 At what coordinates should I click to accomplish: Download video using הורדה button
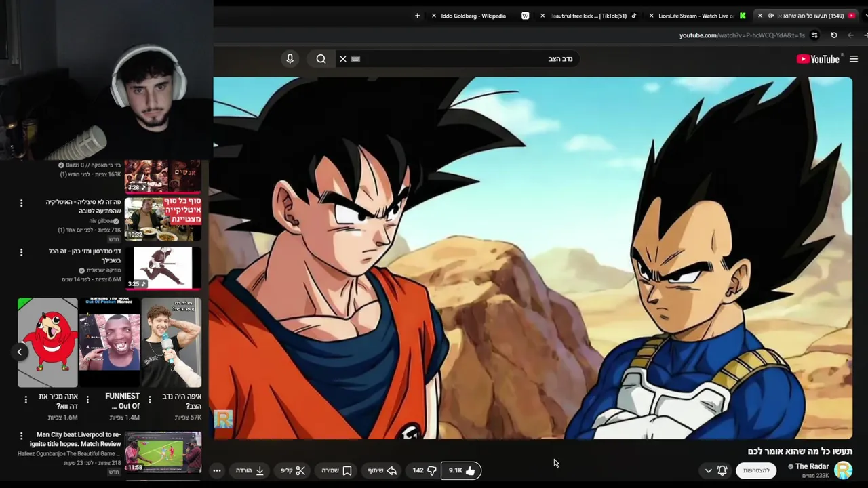click(x=250, y=470)
